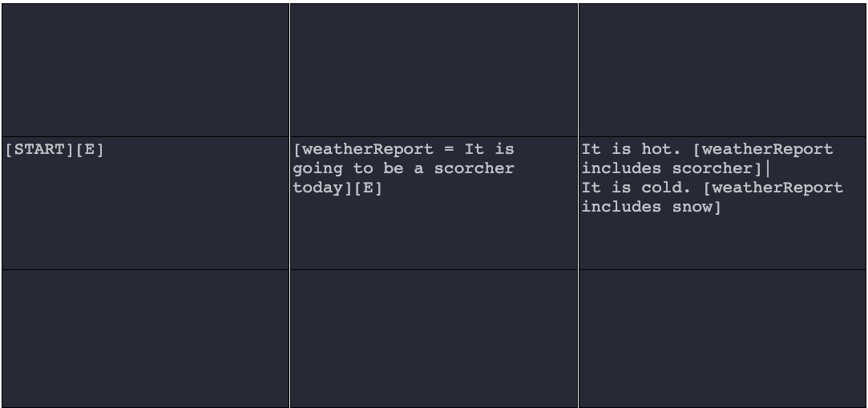This screenshot has width=868, height=408.
Task: Click the [E] tag right after [START]
Action: pos(89,149)
